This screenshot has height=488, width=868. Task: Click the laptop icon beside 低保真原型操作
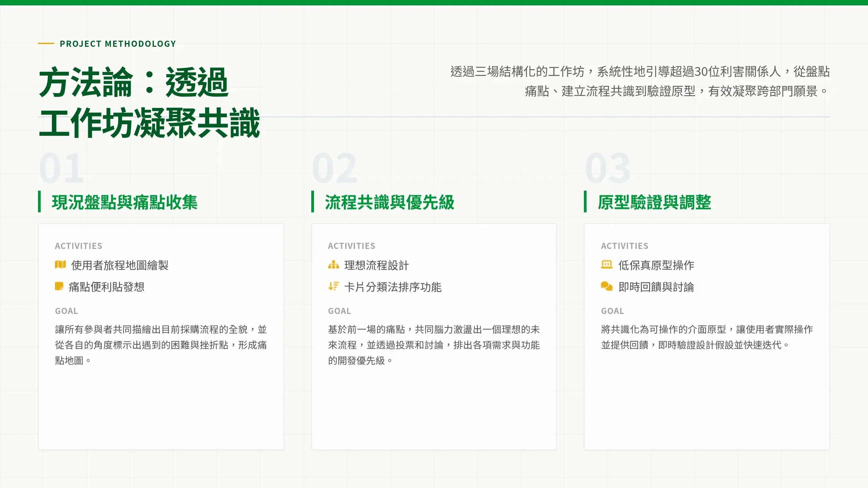607,265
